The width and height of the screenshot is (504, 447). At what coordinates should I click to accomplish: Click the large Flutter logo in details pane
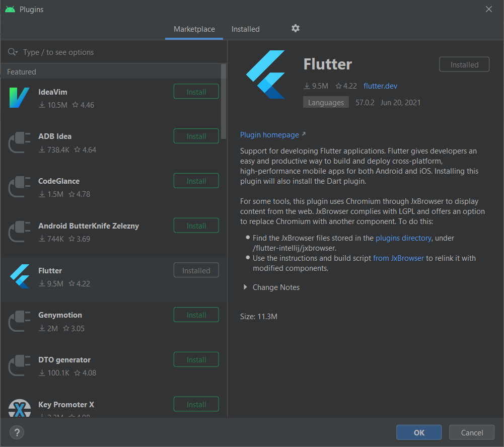(x=265, y=74)
